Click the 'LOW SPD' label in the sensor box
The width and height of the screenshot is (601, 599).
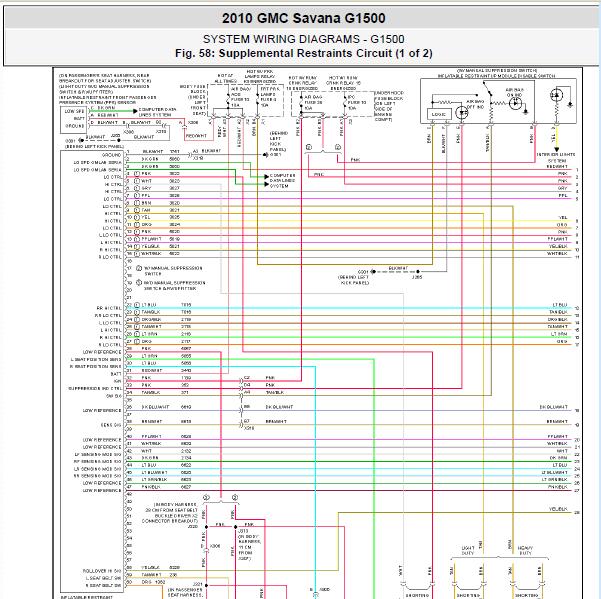(x=74, y=111)
